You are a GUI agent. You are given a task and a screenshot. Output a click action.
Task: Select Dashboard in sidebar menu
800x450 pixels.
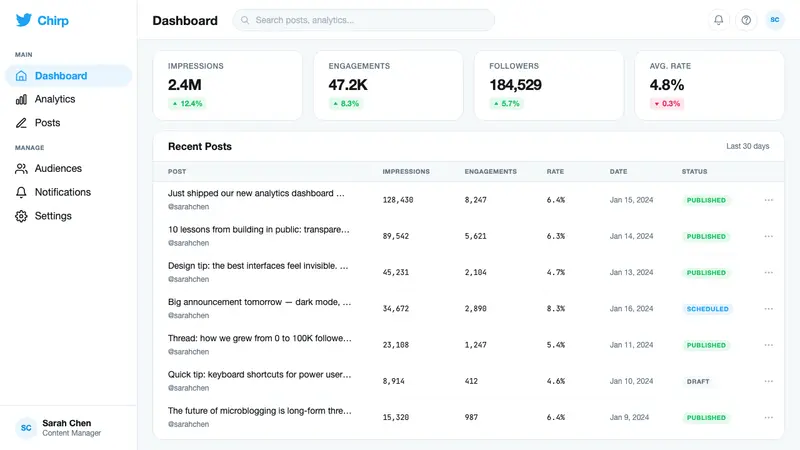(68, 76)
